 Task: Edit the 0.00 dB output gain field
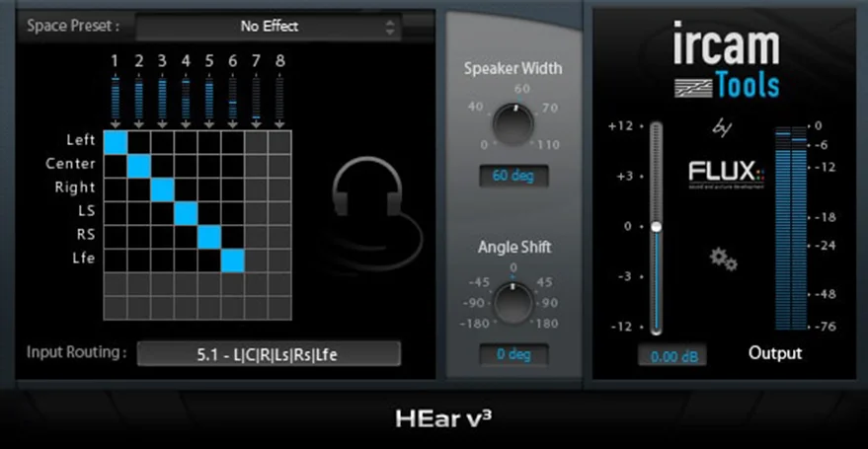pos(672,356)
